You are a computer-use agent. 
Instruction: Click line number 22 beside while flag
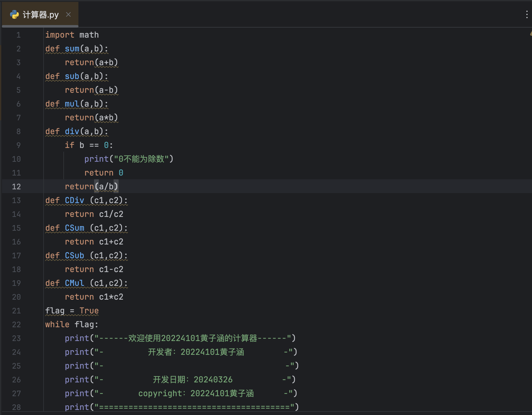[16, 325]
